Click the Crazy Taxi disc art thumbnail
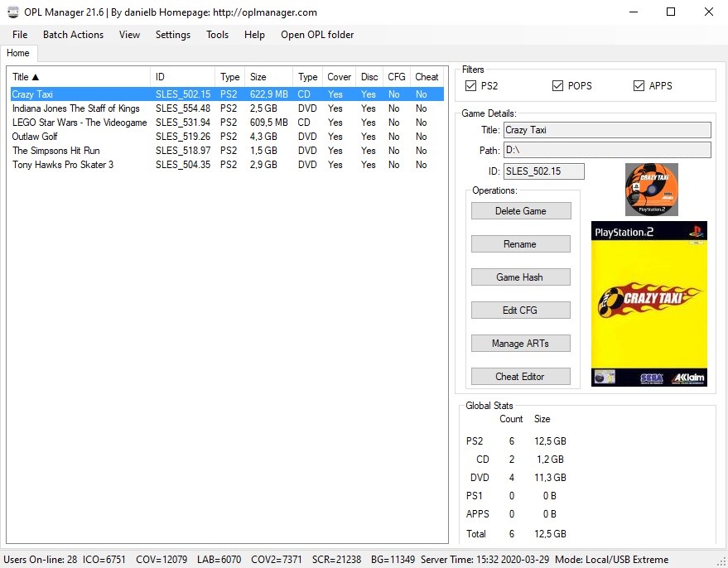Image resolution: width=728 pixels, height=568 pixels. point(652,190)
